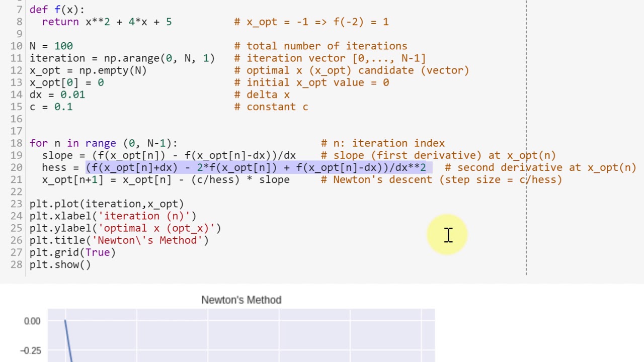Click "plt.ylabel('optimal x (opt_x)')" line
This screenshot has width=644, height=362.
coord(125,228)
